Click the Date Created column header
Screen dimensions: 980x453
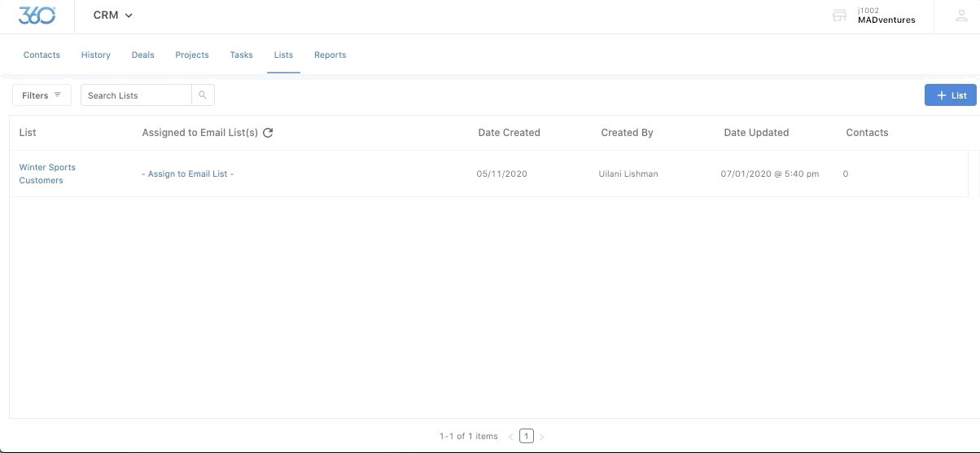pos(509,133)
